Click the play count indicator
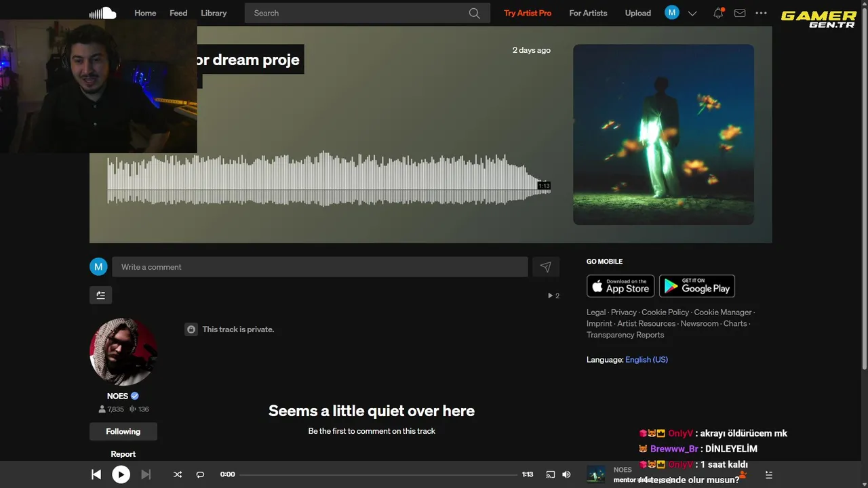868x488 pixels. click(553, 296)
